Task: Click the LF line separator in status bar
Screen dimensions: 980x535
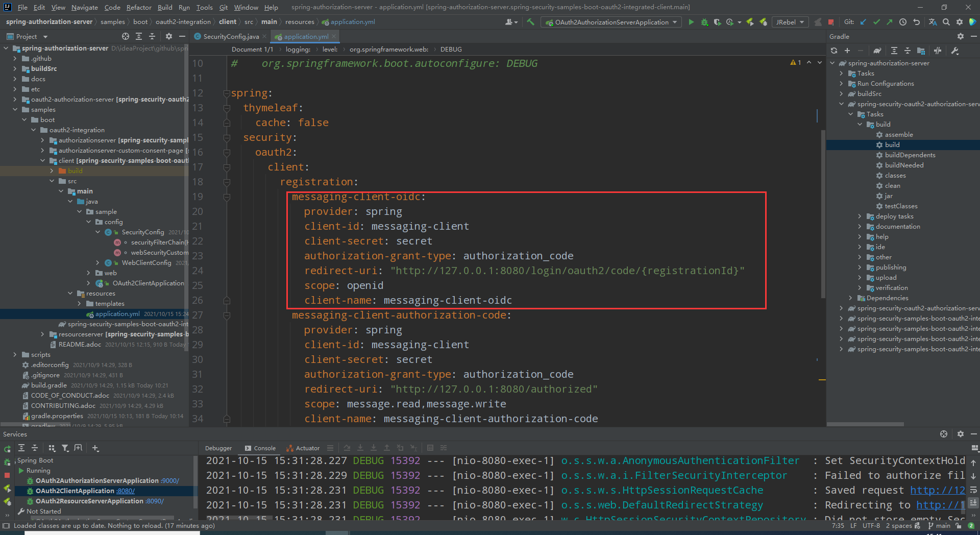Action: pos(853,526)
